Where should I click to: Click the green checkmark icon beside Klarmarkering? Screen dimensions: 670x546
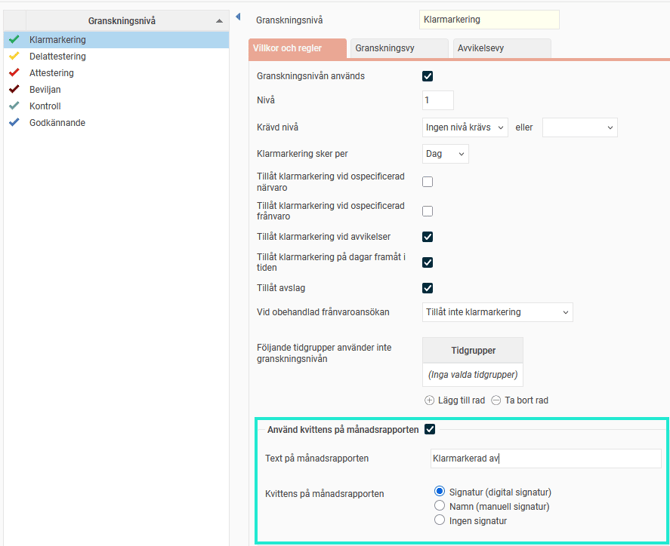tap(13, 40)
